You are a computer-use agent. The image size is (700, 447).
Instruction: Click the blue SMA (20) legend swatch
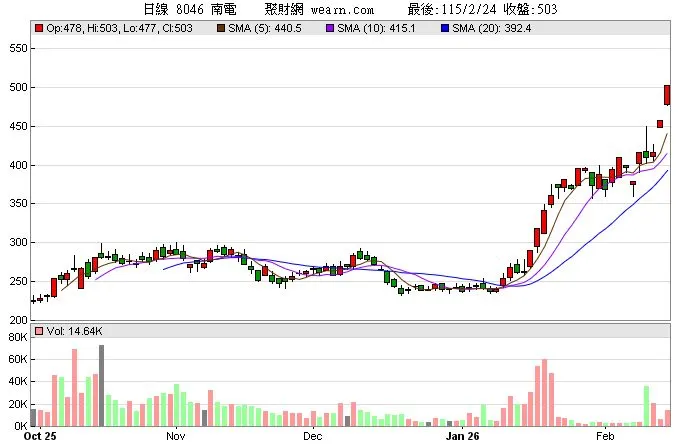[x=445, y=28]
